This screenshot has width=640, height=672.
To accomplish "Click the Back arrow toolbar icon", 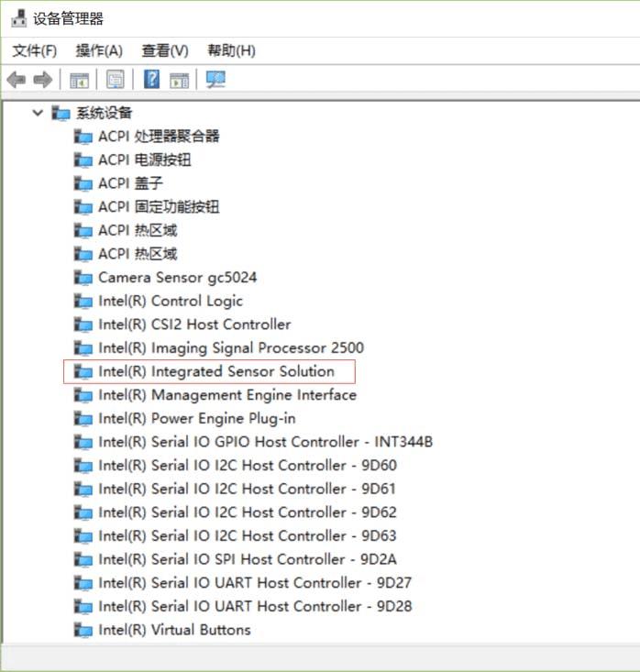I will pos(17,80).
